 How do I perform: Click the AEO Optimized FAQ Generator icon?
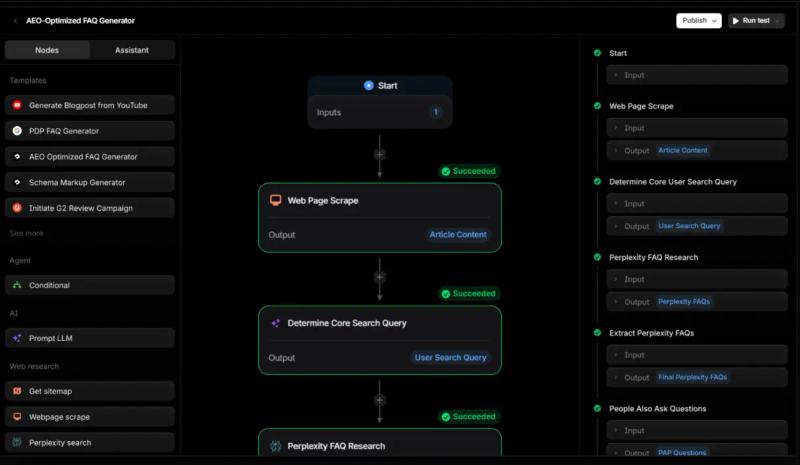point(17,157)
